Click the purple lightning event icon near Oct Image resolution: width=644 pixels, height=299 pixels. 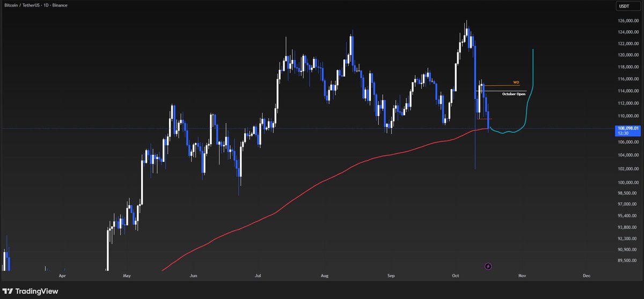488,266
